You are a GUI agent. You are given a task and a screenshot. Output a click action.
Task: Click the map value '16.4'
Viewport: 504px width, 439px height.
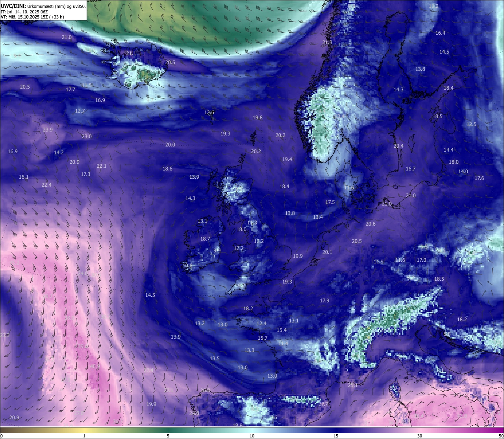click(440, 33)
